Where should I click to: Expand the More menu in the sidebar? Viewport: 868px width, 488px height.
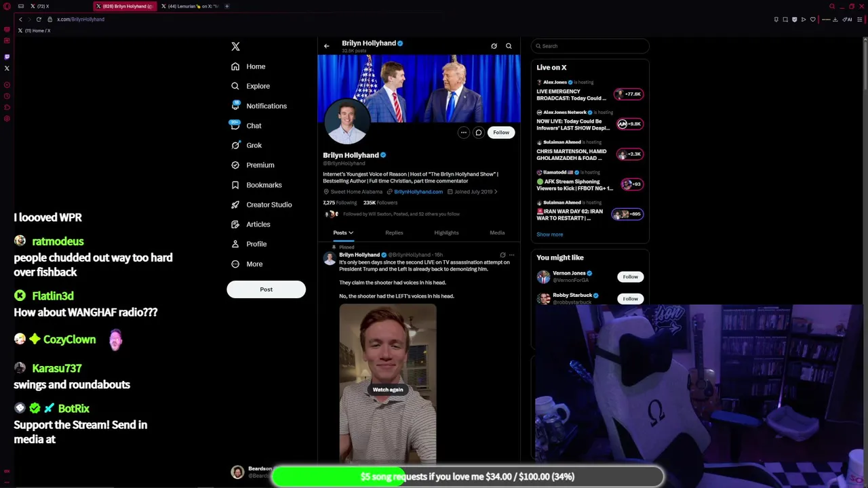[247, 264]
